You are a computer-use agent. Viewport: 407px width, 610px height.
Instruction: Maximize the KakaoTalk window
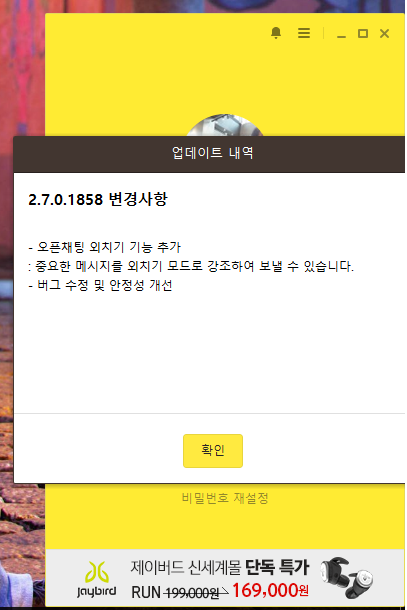[363, 33]
